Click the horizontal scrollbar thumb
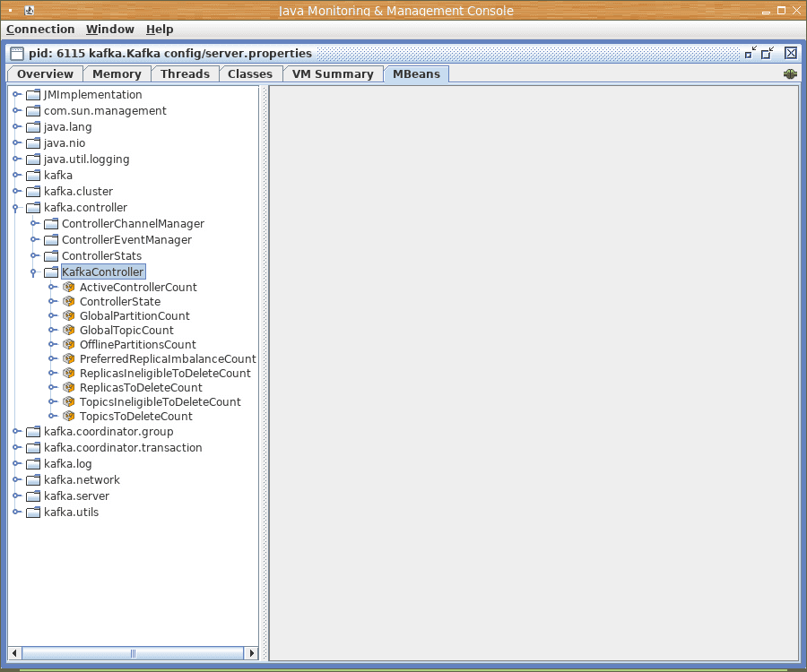Screen dimensions: 807x672 (x=133, y=653)
